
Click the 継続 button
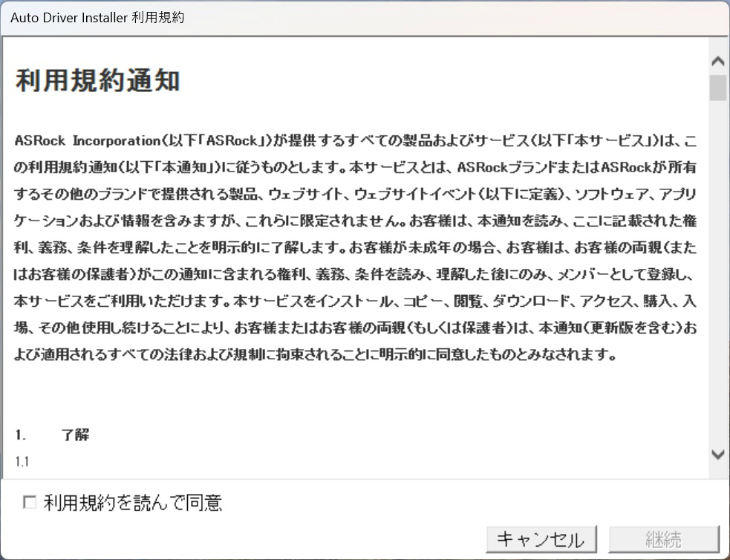(x=664, y=539)
